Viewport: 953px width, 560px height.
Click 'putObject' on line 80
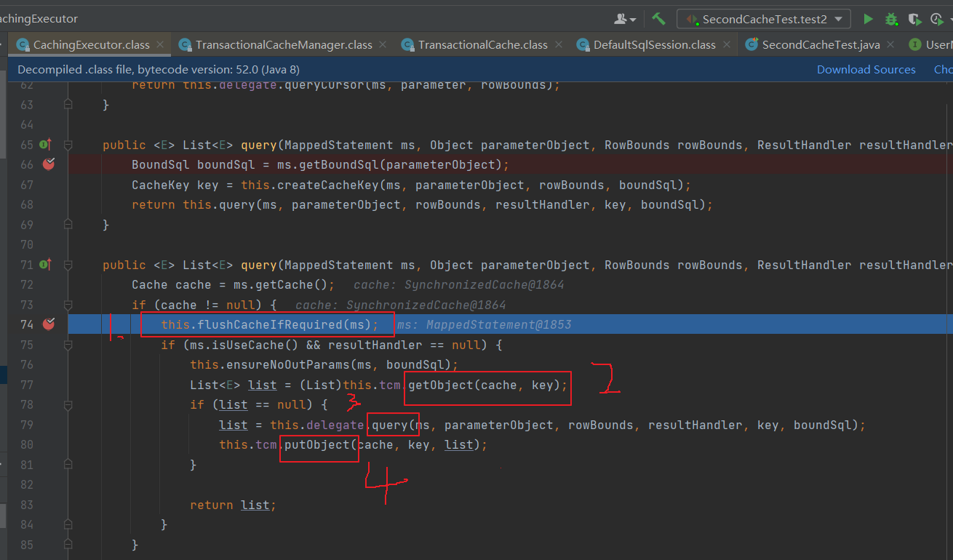(317, 444)
